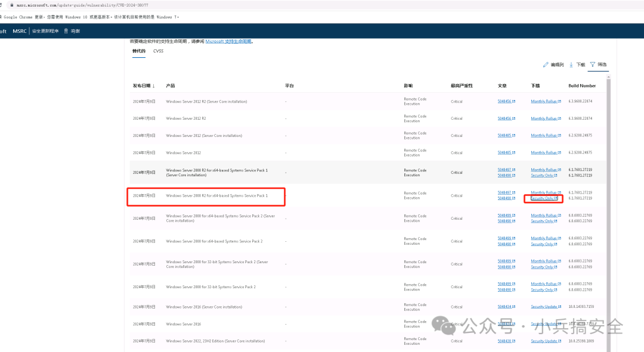Select product 'Windows Server 2008 for 32-bit Systems Service Pack 2'
The height and width of the screenshot is (352, 644).
pyautogui.click(x=210, y=287)
